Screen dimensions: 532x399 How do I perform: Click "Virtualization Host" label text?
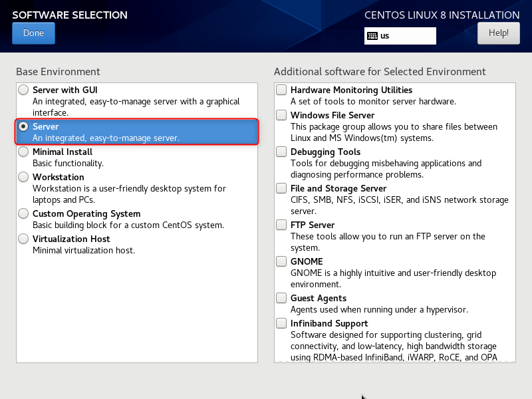tap(71, 239)
